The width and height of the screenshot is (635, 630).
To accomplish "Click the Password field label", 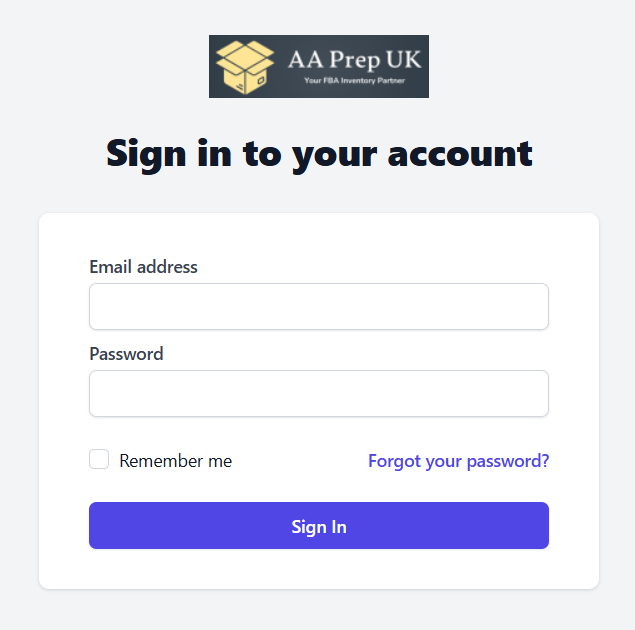I will pyautogui.click(x=126, y=354).
